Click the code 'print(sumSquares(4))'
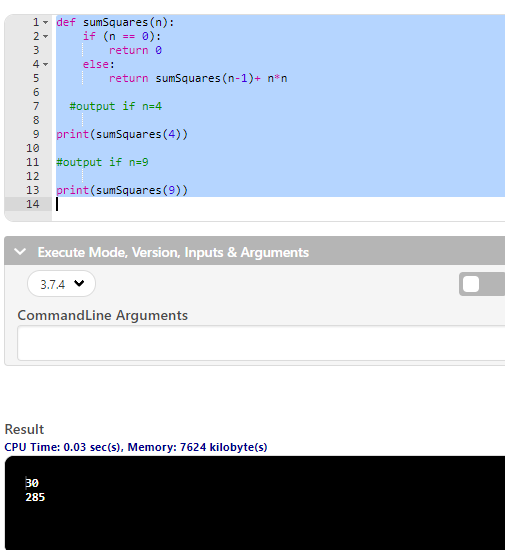505x550 pixels. click(122, 134)
